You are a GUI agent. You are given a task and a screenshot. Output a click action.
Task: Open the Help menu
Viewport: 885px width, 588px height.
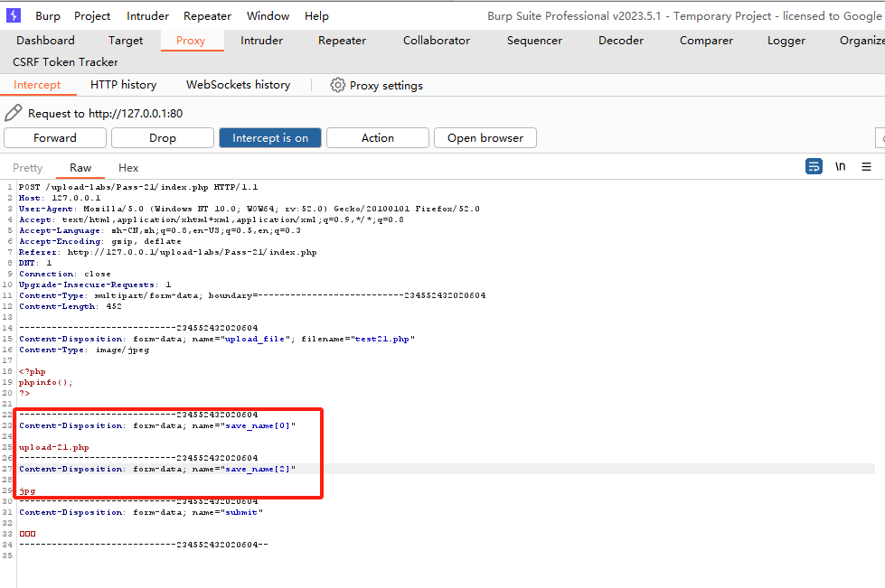[316, 15]
